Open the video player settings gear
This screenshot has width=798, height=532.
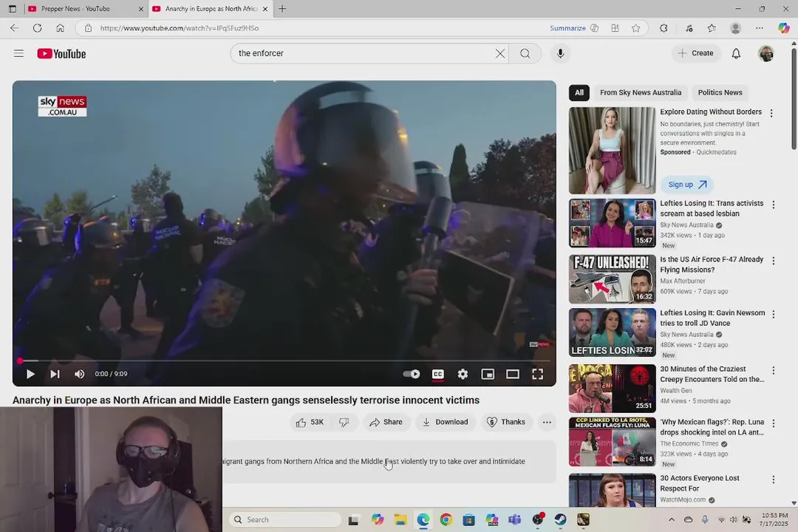click(x=463, y=374)
